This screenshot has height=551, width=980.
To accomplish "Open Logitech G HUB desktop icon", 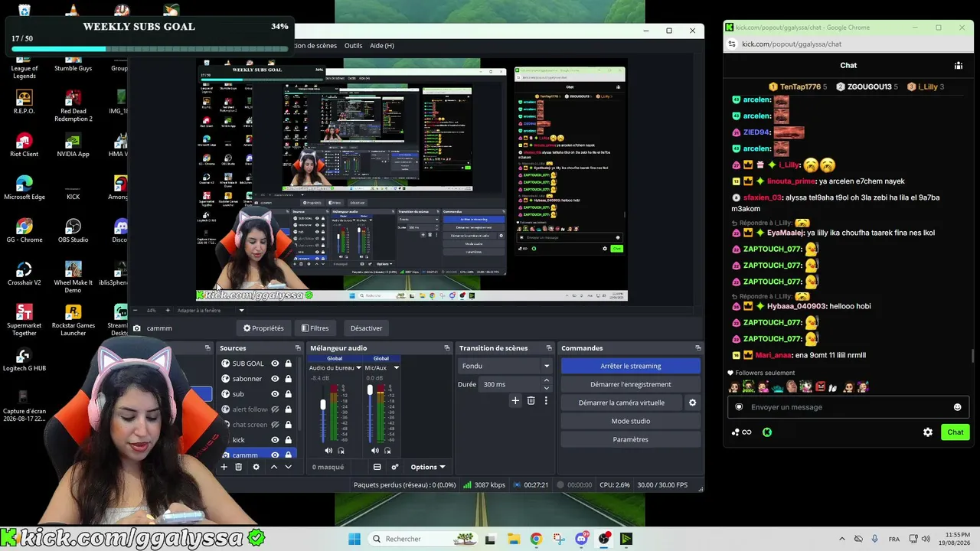I will (24, 360).
